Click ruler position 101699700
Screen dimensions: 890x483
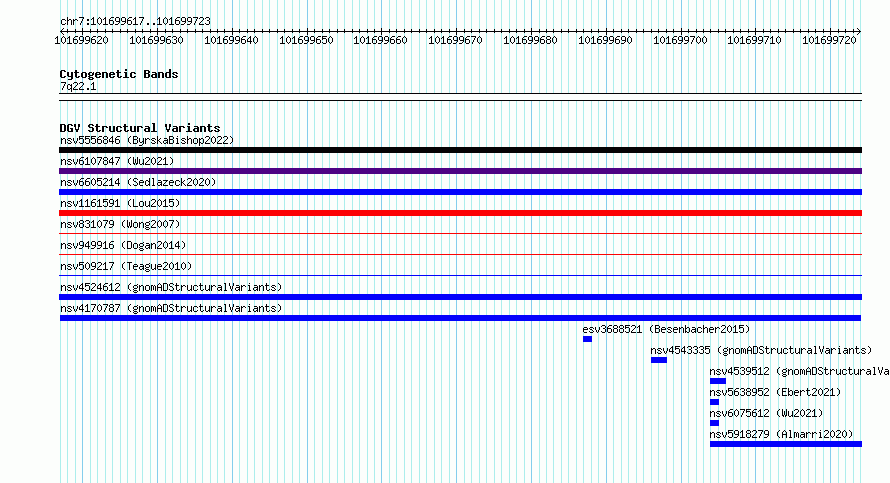point(680,40)
